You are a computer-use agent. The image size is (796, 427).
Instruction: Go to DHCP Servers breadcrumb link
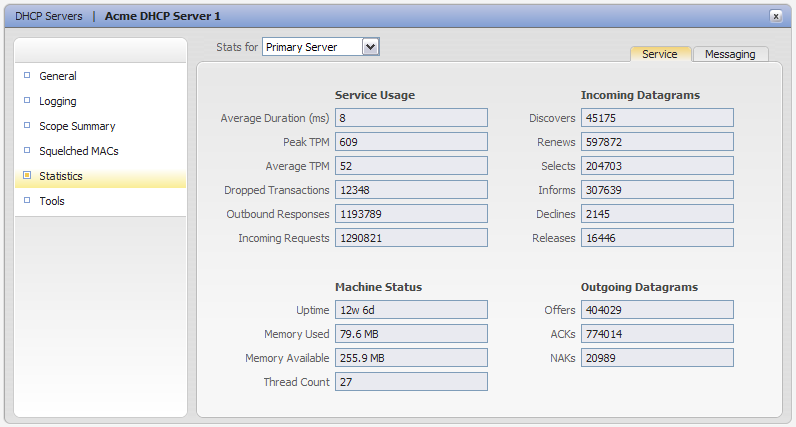(49, 16)
